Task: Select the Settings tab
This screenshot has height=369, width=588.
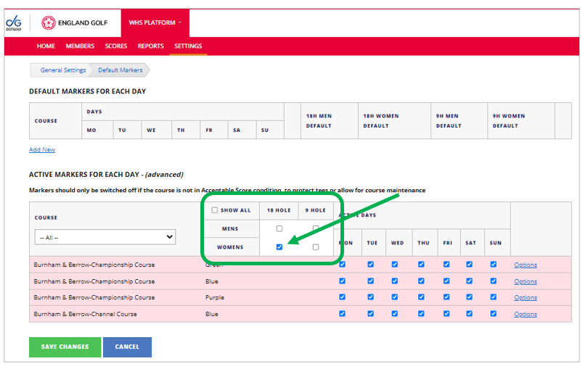Action: 188,46
